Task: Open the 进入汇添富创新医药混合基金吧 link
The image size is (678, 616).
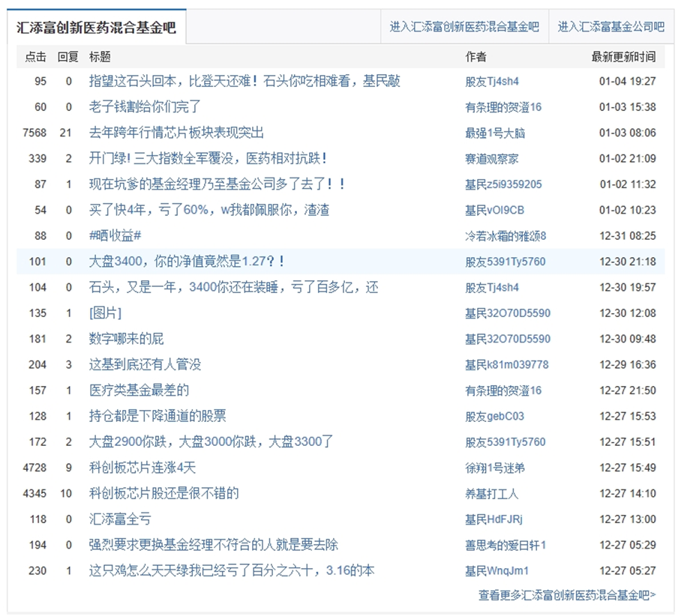Action: 464,27
